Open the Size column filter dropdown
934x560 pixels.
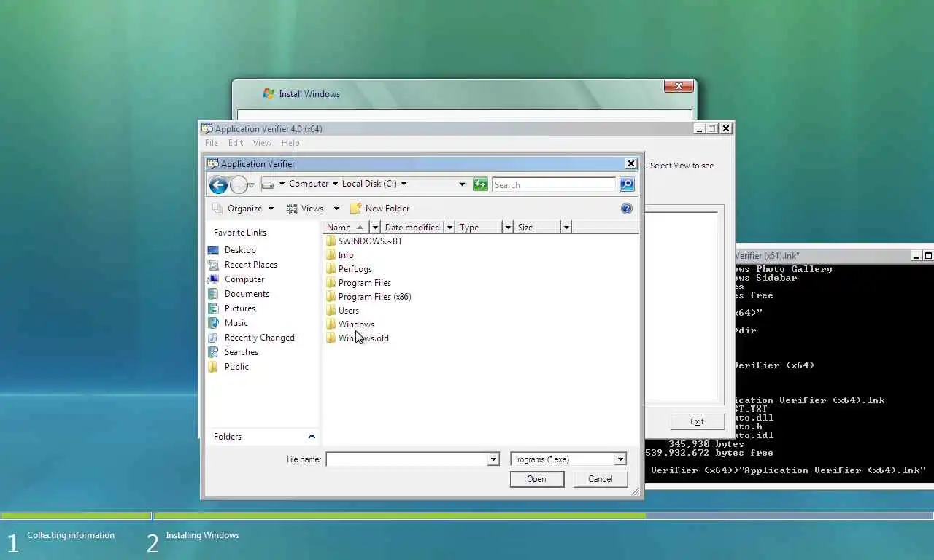click(566, 227)
